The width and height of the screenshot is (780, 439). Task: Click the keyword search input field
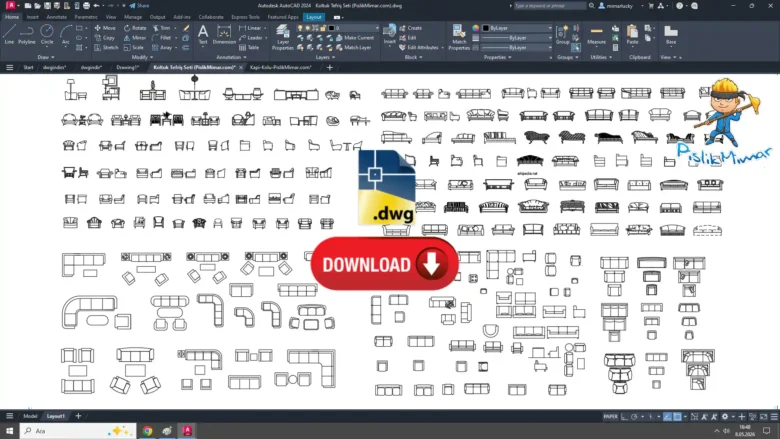[x=550, y=5]
